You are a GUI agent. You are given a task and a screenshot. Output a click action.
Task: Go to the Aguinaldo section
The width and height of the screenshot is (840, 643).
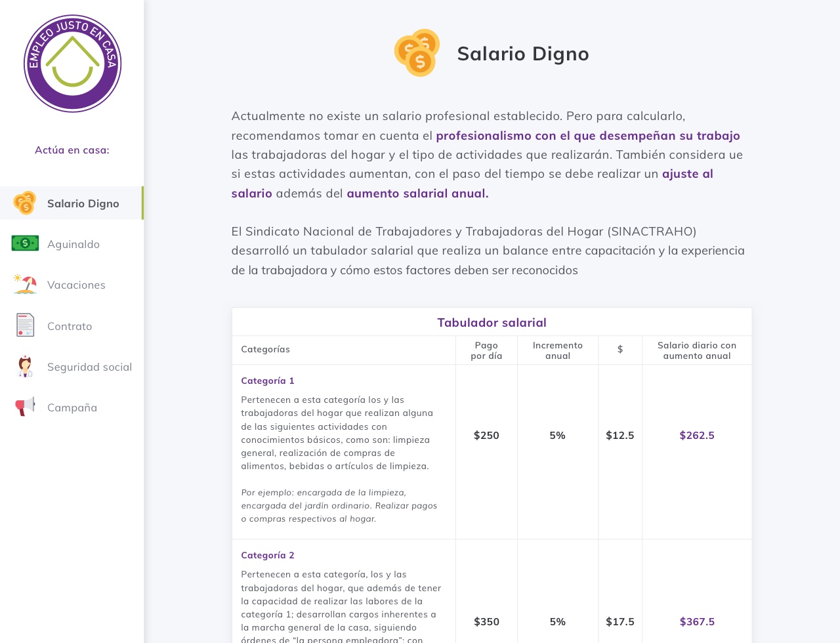[73, 244]
